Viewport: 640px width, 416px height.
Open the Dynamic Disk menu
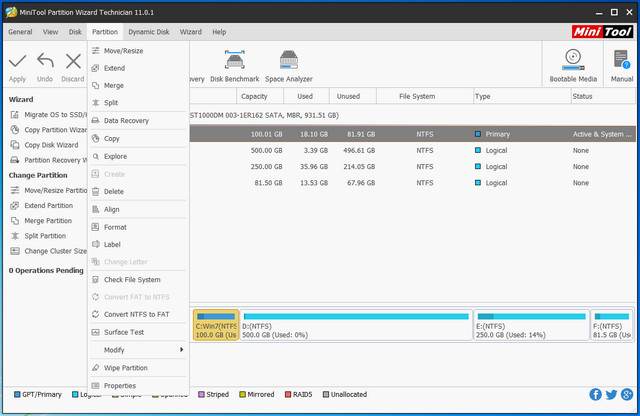tap(149, 32)
